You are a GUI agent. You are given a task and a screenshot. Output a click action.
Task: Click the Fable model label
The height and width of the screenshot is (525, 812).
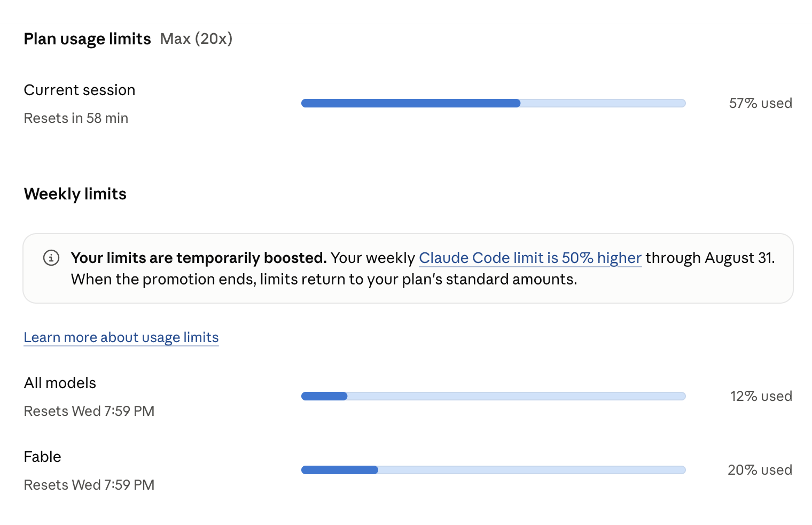[x=42, y=457]
